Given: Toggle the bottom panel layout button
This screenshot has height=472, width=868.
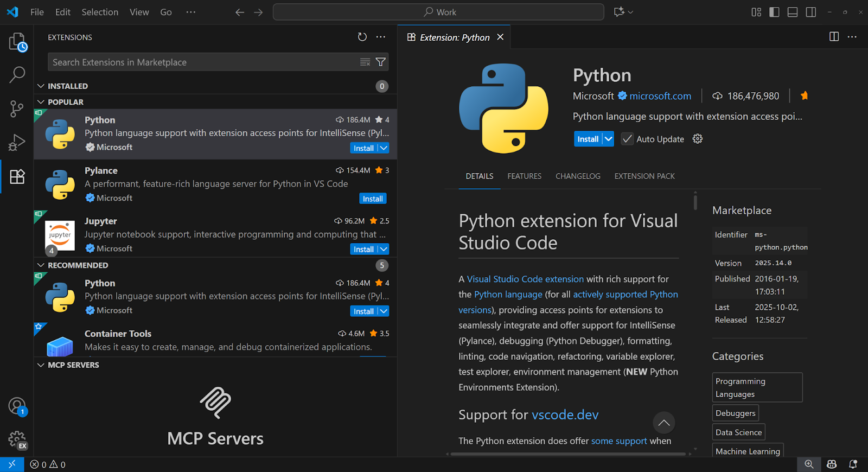Looking at the screenshot, I should click(x=793, y=12).
